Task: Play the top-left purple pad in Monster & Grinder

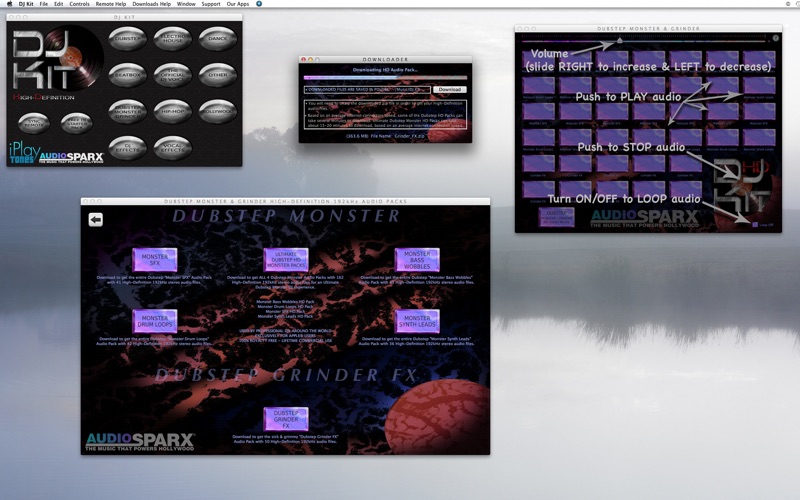Action: click(x=538, y=60)
